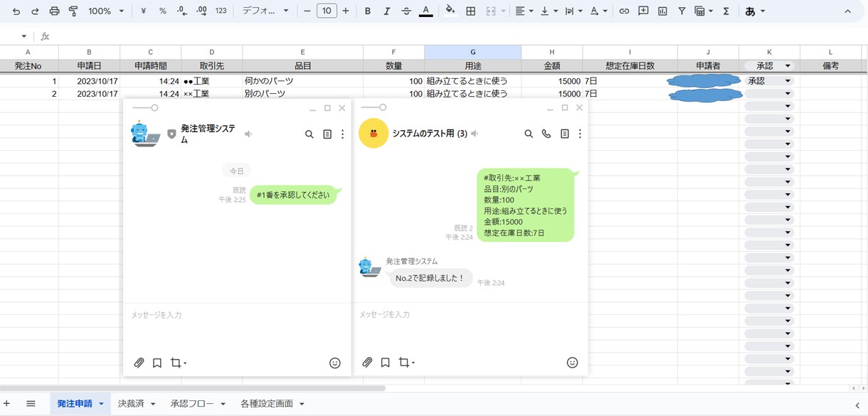Open the functions sigma menu

[726, 11]
